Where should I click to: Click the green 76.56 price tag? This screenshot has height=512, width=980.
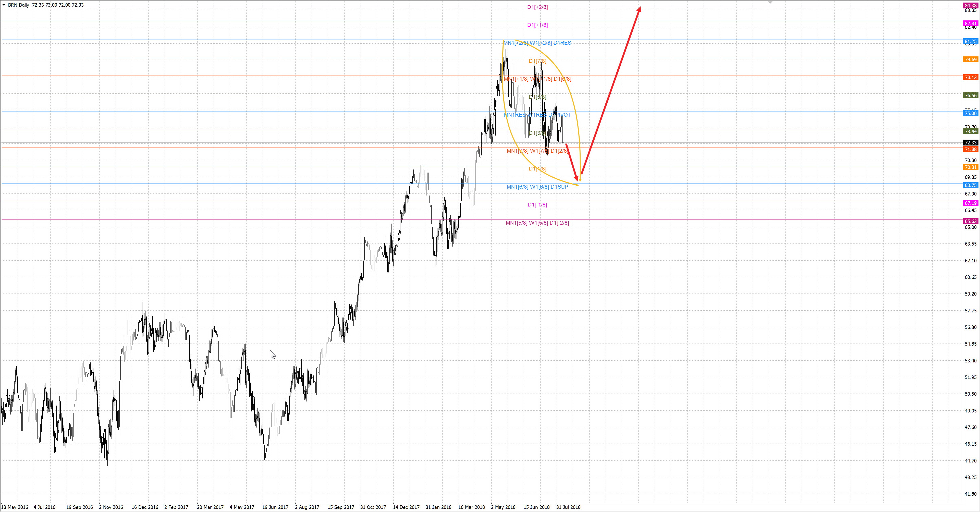pyautogui.click(x=971, y=95)
